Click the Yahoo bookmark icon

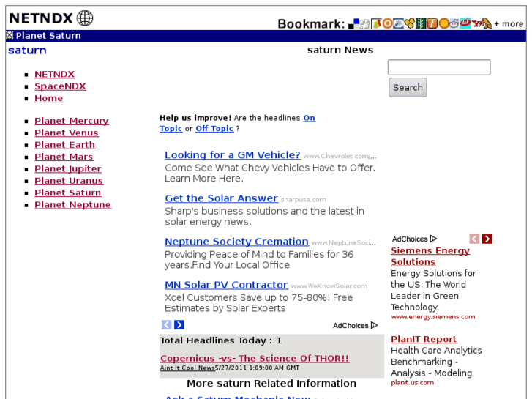[x=476, y=23]
